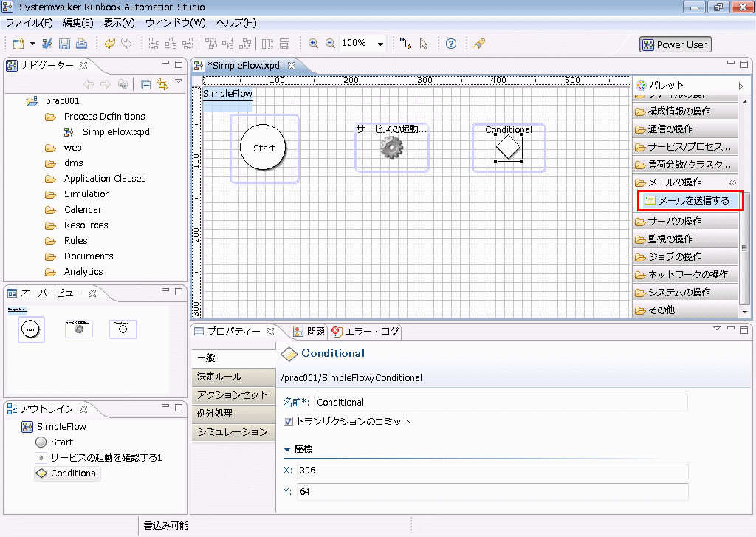Expand the パレット panel arrow

tap(741, 86)
